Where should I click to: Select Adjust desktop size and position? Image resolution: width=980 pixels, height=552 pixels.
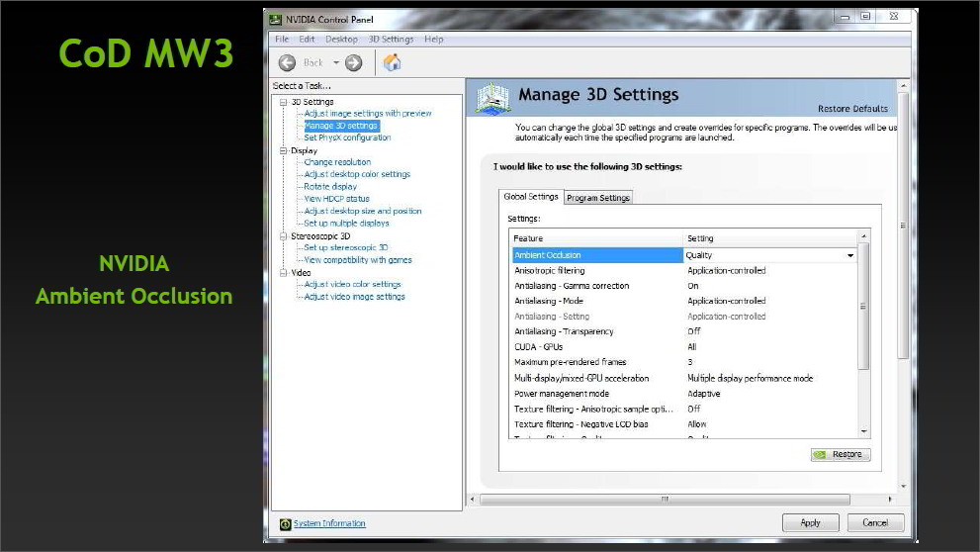point(363,211)
